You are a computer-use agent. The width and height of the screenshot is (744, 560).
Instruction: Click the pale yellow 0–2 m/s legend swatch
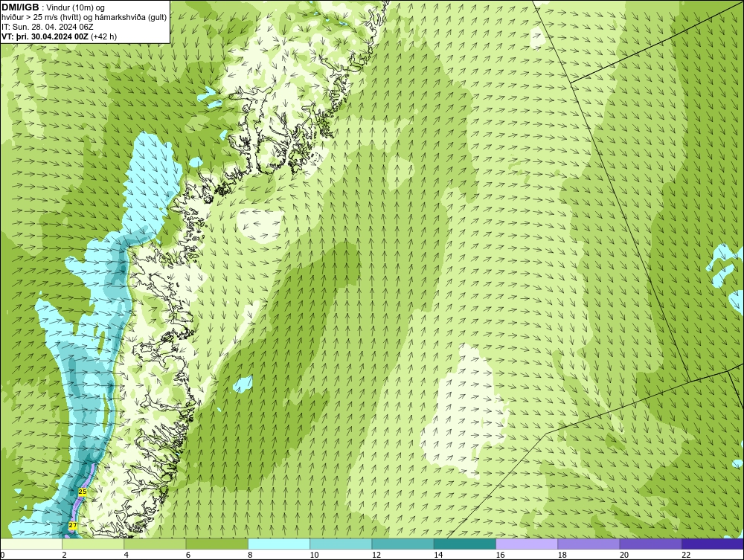click(x=31, y=544)
